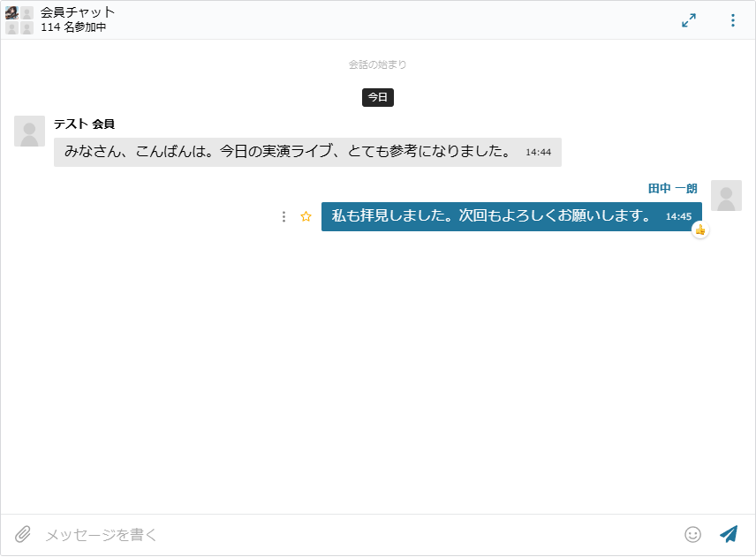Select the 会員チャット chat title

[x=78, y=12]
